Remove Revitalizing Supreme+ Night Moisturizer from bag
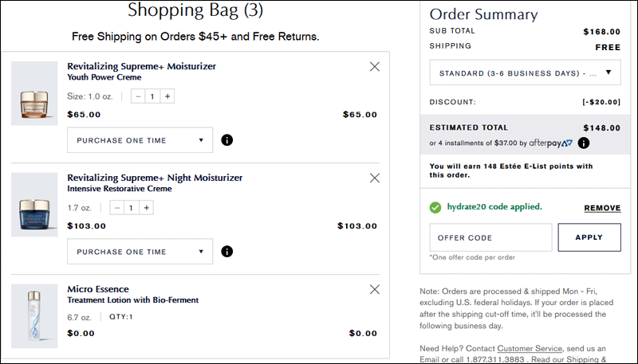Image resolution: width=638 pixels, height=364 pixels. coord(374,178)
